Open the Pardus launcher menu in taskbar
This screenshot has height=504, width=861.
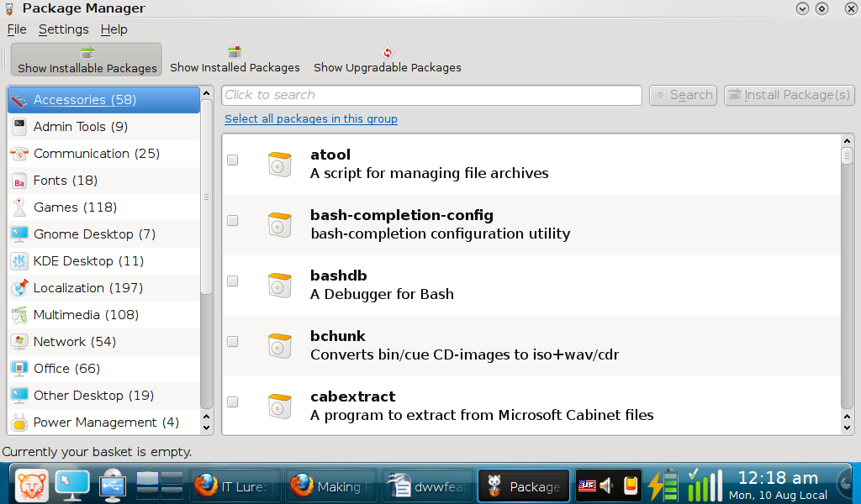coord(32,486)
